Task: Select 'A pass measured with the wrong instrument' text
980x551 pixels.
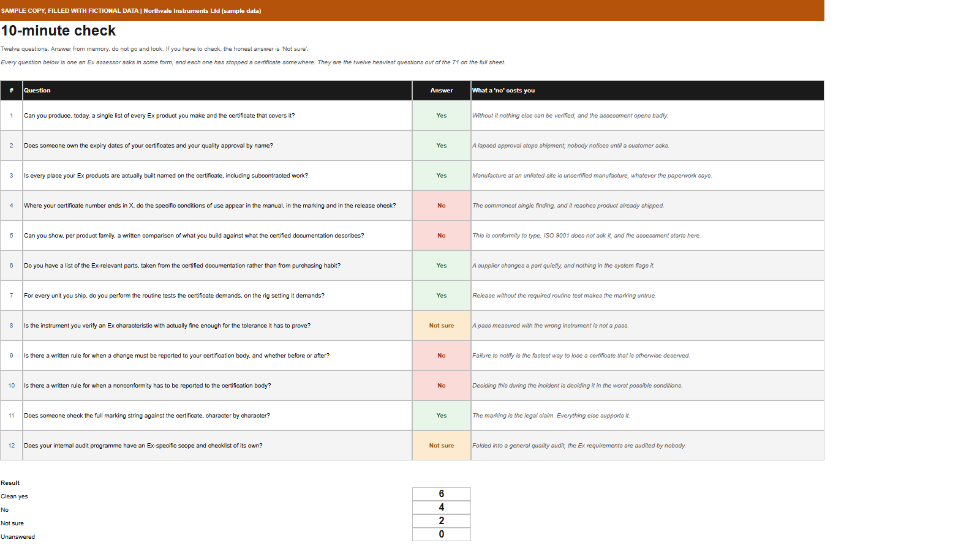Action: (x=550, y=326)
